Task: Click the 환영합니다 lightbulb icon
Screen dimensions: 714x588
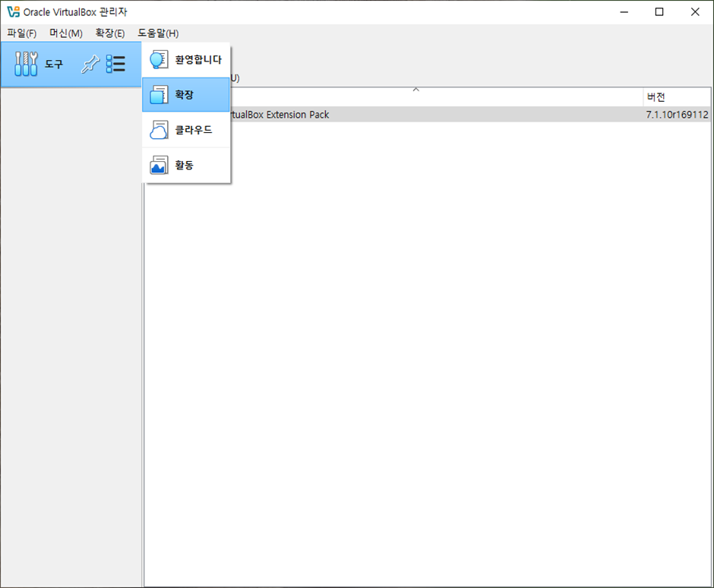Action: tap(159, 60)
